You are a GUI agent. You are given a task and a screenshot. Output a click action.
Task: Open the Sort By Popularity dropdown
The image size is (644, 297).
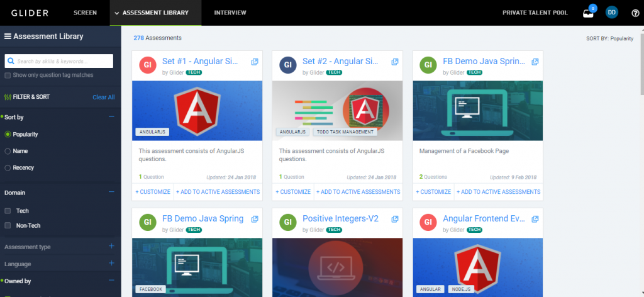tap(610, 38)
